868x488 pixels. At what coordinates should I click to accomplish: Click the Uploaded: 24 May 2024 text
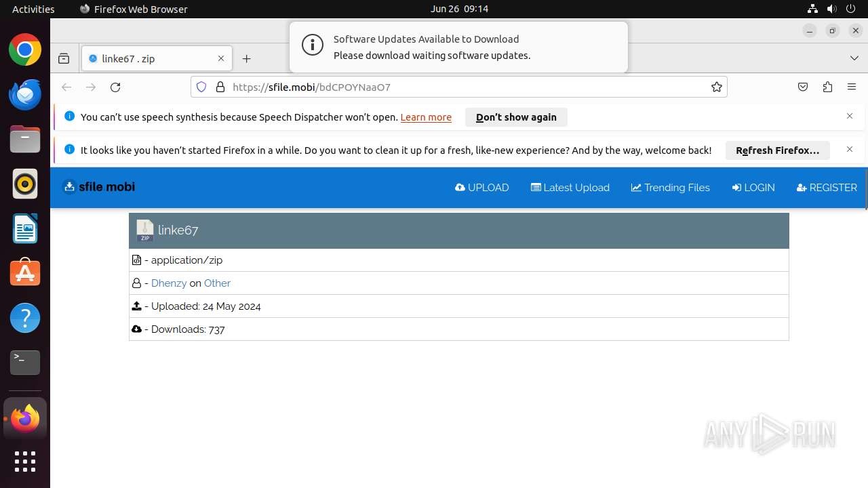[x=206, y=306]
